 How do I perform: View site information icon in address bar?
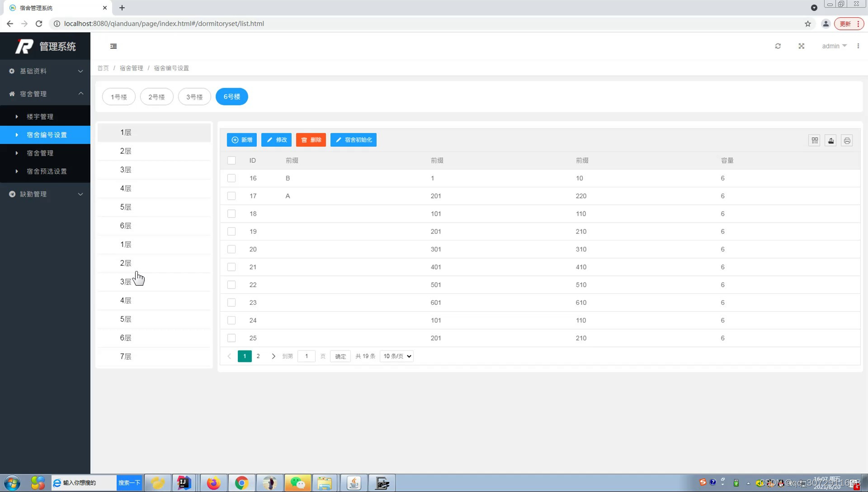pyautogui.click(x=57, y=24)
